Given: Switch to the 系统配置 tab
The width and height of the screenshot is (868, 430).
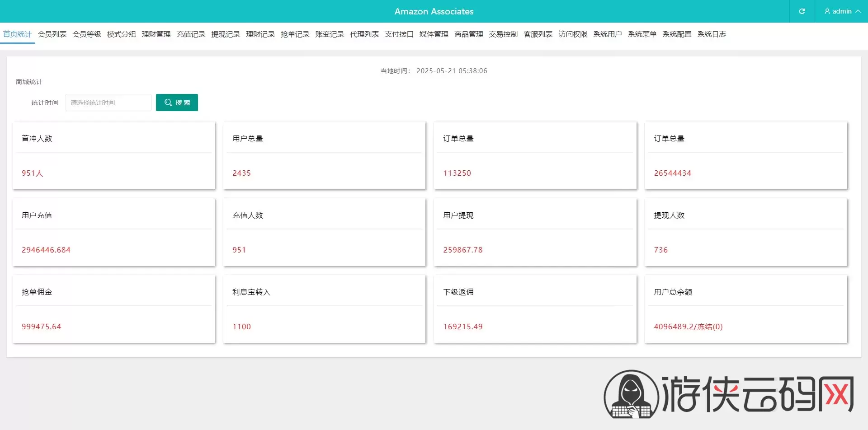Looking at the screenshot, I should 677,34.
